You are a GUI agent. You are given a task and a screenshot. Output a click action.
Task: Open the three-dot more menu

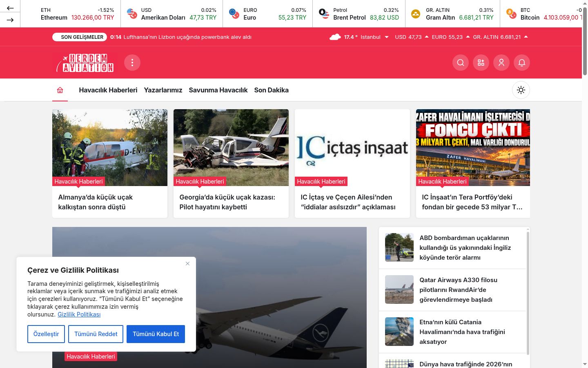132,63
